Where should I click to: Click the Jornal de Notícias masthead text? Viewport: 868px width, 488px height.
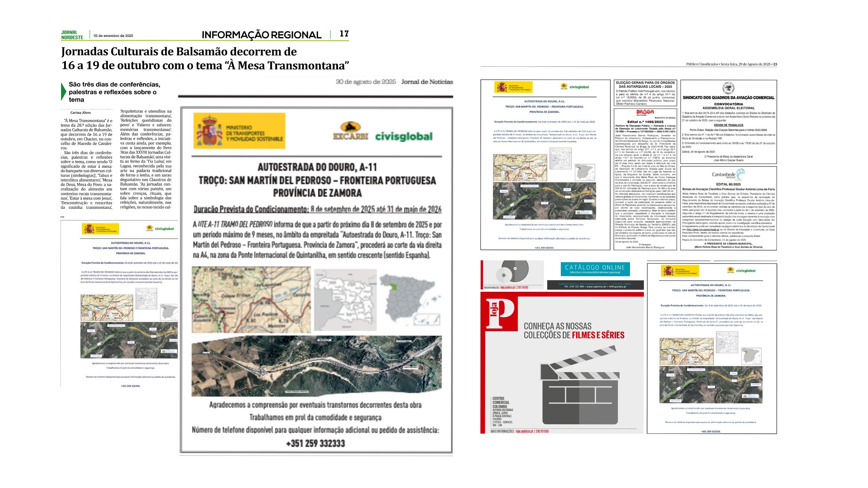427,82
